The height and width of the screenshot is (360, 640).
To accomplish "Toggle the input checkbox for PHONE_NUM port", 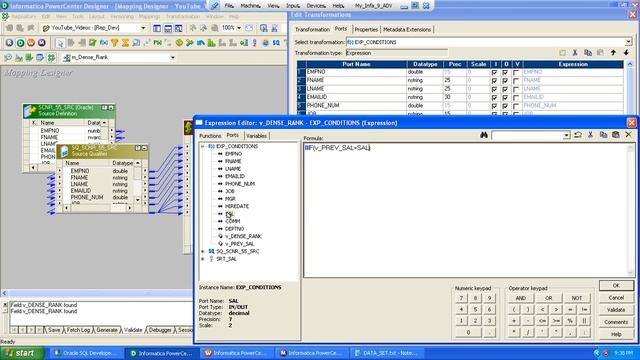I will [494, 106].
